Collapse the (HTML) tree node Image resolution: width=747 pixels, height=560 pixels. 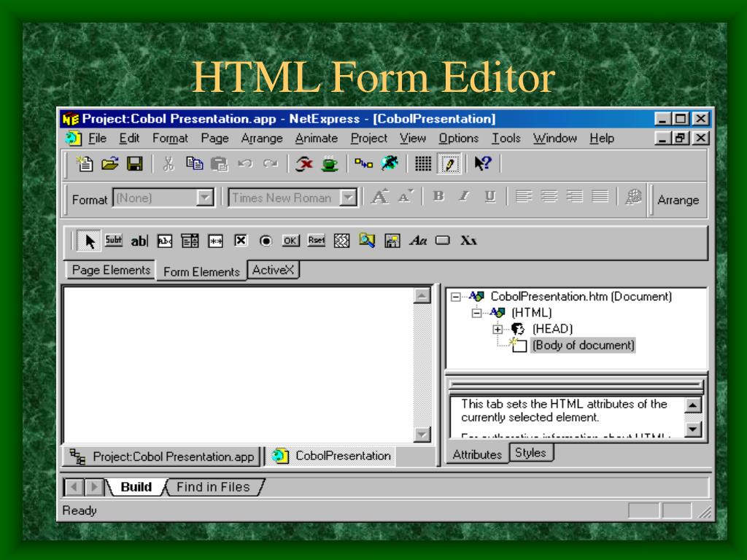coord(477,313)
